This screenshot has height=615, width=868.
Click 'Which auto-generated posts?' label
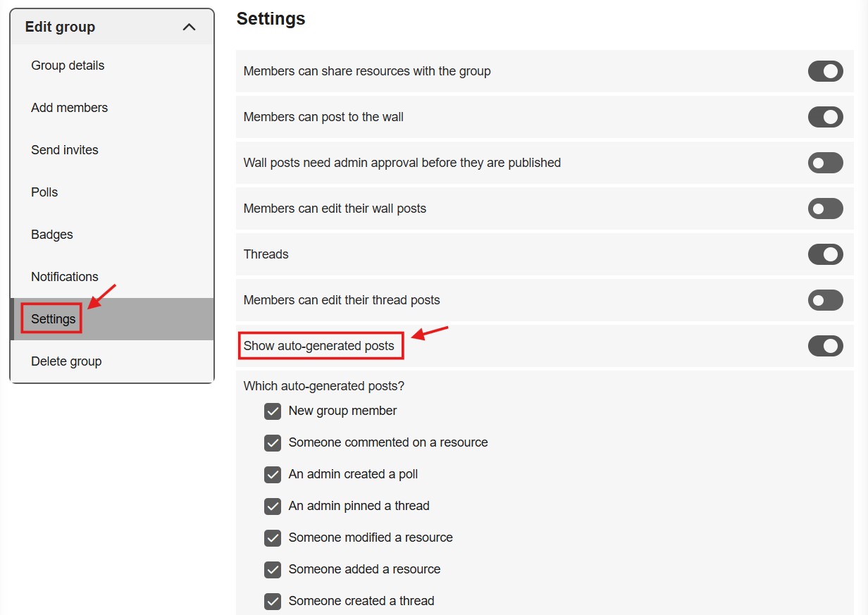(324, 386)
